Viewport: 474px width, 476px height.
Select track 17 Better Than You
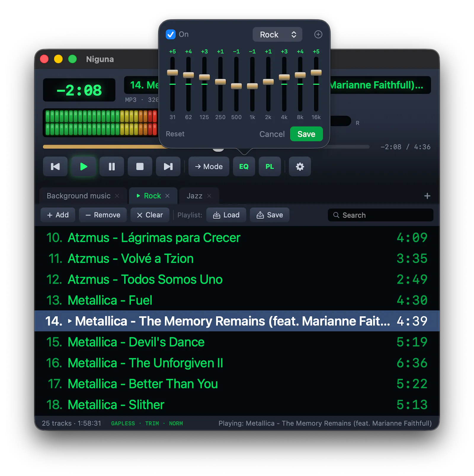point(237,384)
